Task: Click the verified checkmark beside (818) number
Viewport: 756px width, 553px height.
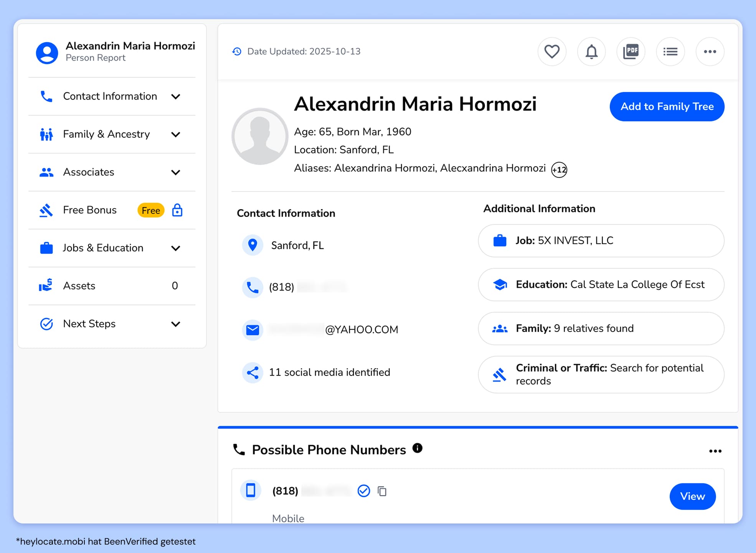Action: point(363,491)
